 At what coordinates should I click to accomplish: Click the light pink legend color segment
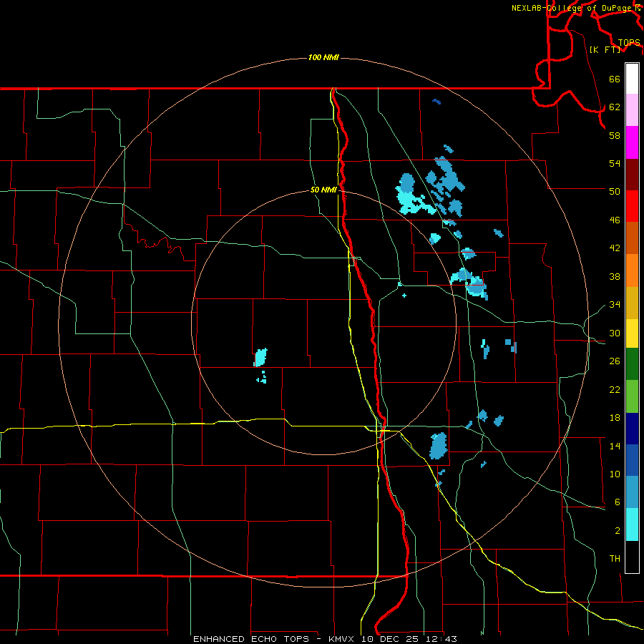tap(632, 110)
